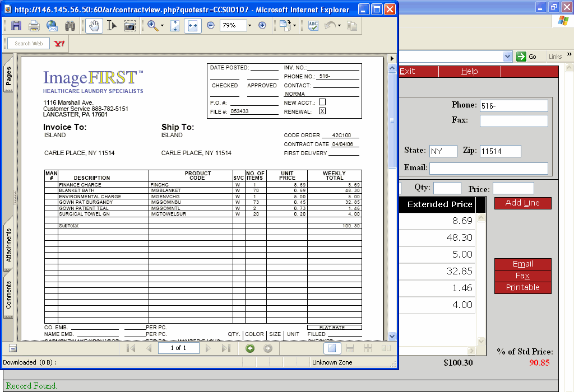Open the Pages side tab

click(x=8, y=76)
